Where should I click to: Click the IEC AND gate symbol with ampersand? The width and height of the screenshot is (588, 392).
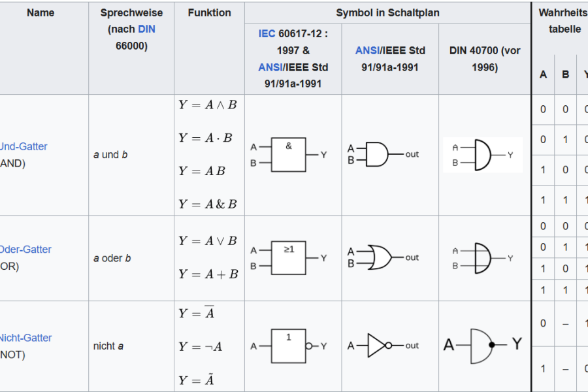click(x=288, y=155)
